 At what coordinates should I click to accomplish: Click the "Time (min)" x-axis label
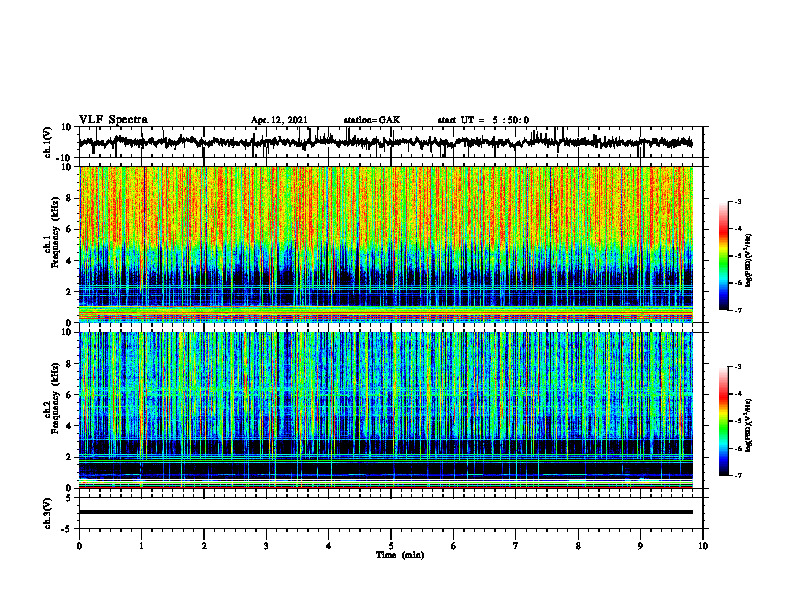[x=400, y=555]
